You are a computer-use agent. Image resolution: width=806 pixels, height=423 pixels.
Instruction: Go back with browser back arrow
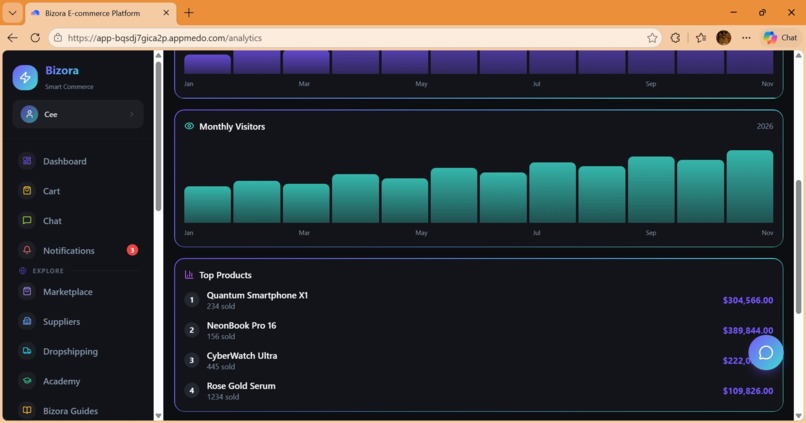coord(12,38)
